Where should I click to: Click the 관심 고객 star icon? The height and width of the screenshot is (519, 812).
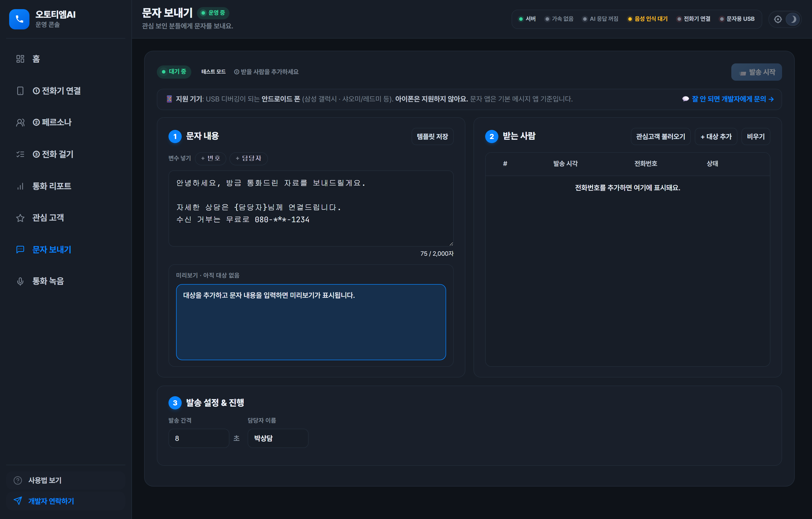(20, 218)
